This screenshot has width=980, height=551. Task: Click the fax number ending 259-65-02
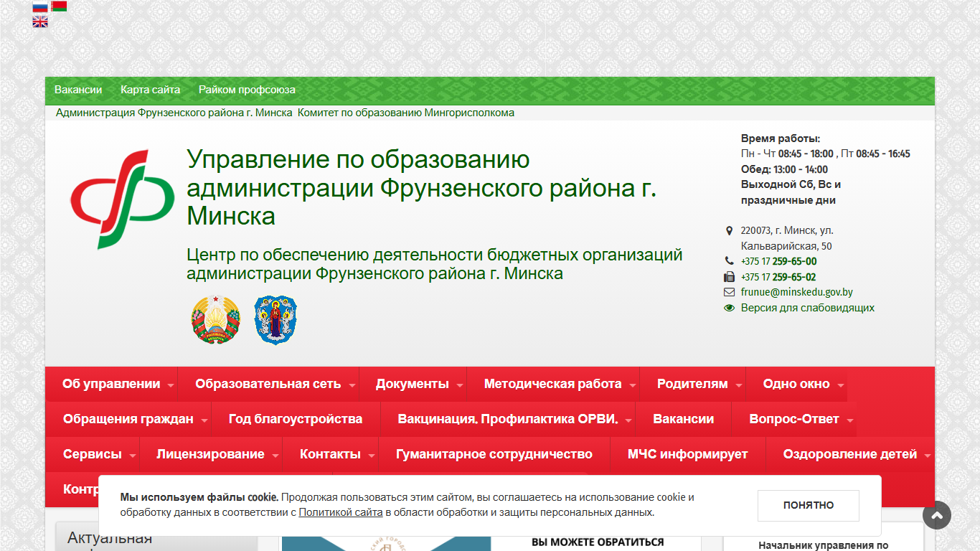[778, 277]
